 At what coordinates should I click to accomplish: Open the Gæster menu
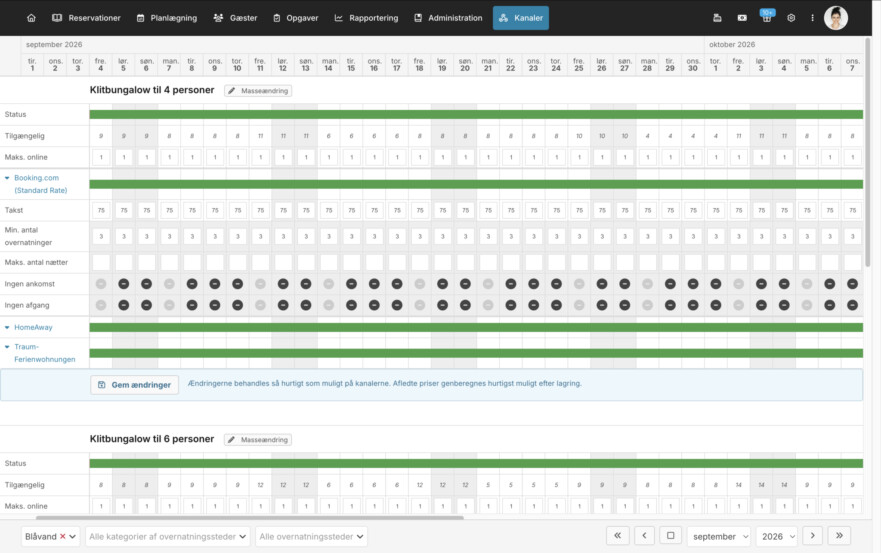click(235, 18)
